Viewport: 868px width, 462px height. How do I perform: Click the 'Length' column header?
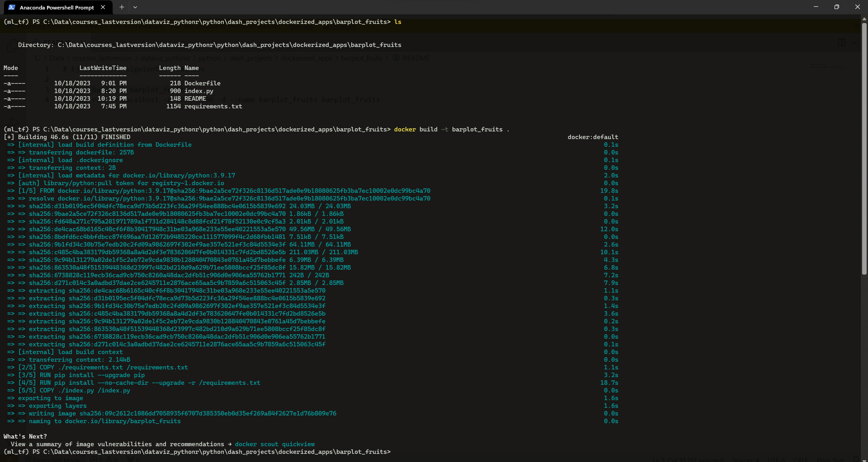pos(170,68)
